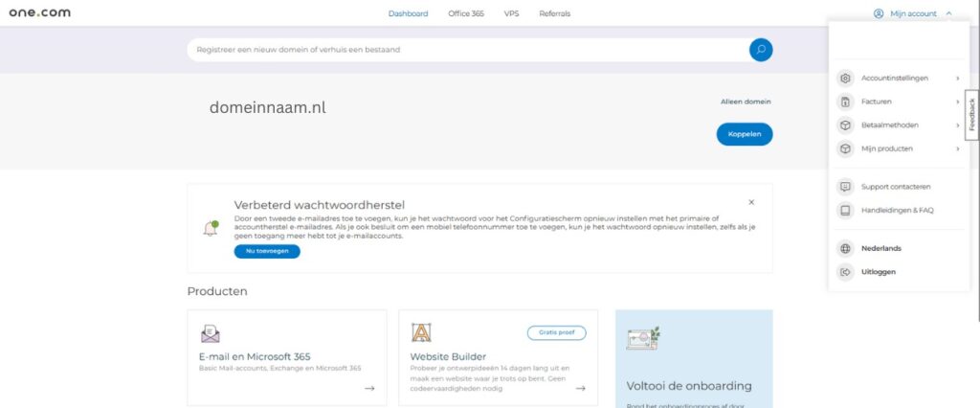Dismiss the Verbeterd wachtwoordherstel notice
The height and width of the screenshot is (408, 980).
pyautogui.click(x=751, y=202)
